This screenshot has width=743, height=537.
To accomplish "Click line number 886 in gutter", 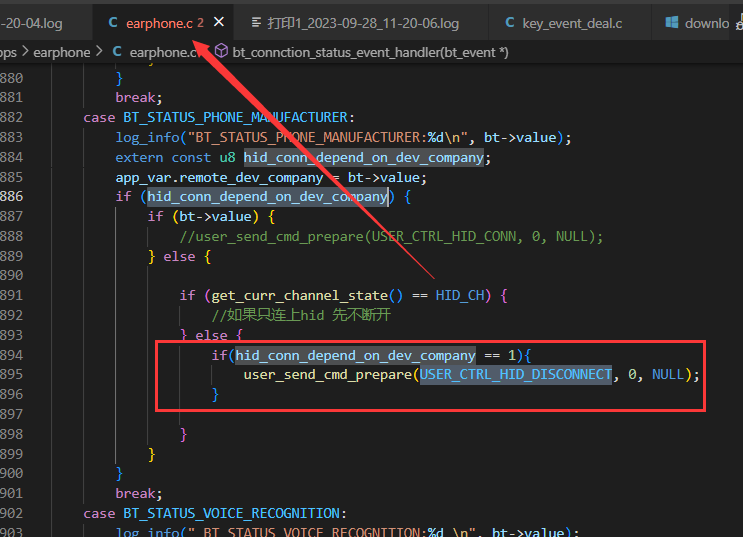I will point(11,196).
